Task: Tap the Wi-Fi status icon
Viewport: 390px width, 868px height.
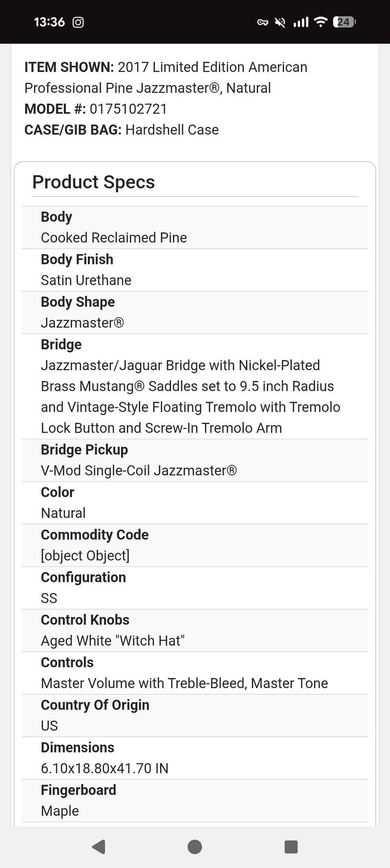Action: (321, 22)
